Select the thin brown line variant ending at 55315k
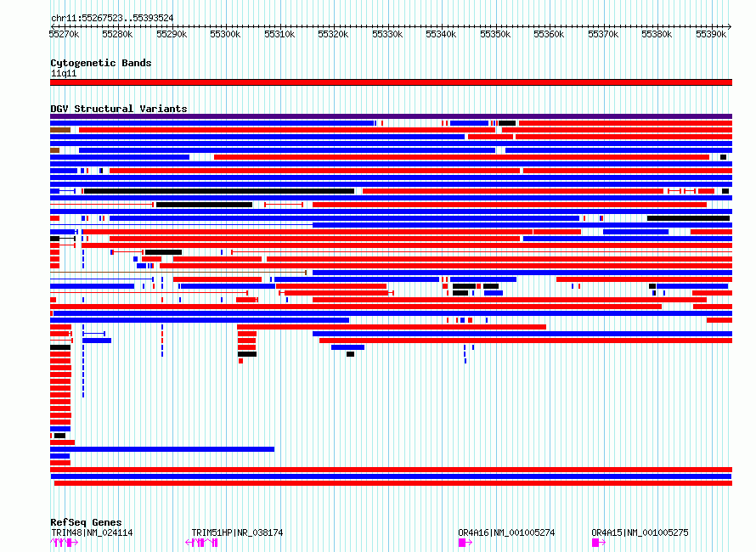 [x=178, y=273]
